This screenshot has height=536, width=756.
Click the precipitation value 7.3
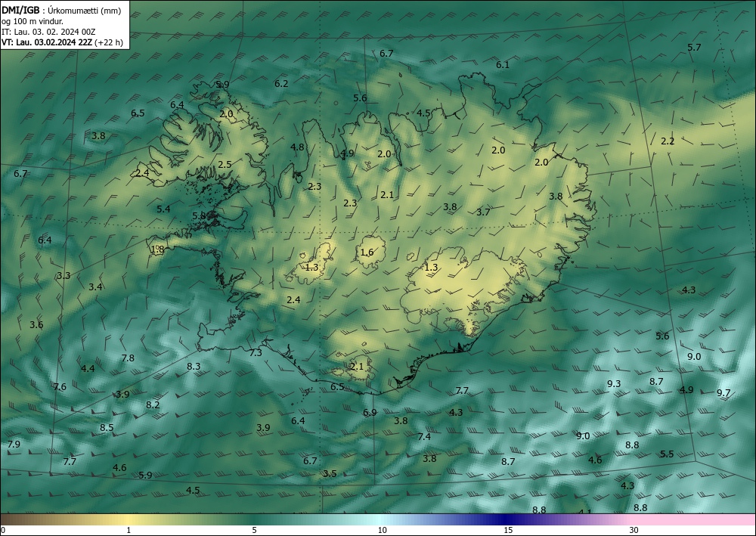[x=256, y=353]
